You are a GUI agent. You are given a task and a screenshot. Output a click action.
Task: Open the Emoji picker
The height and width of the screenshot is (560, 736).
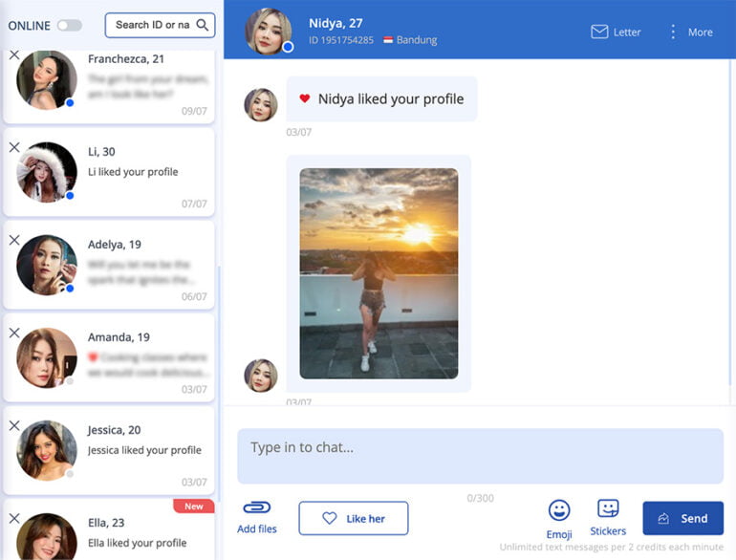pos(559,510)
